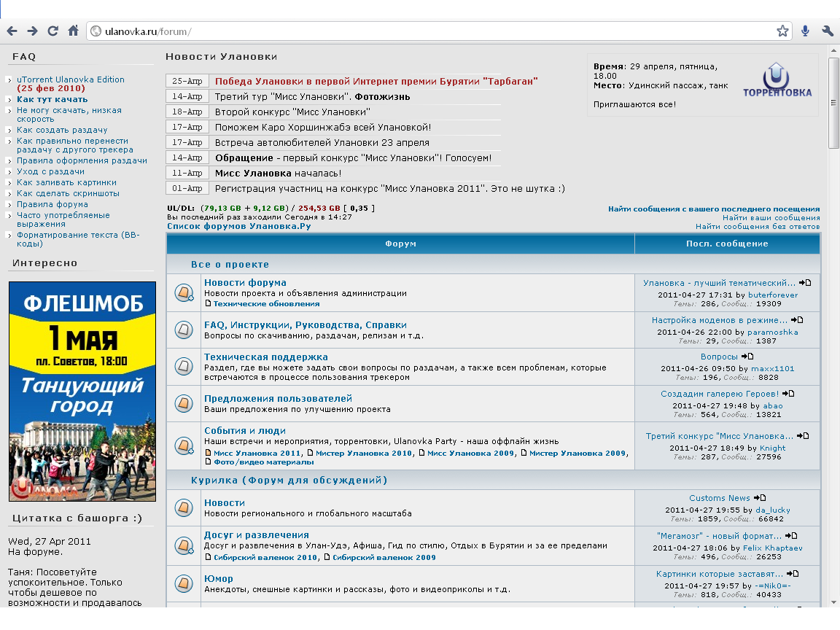
Task: Open Поможем Каро Хоршинжабэ news item
Action: (x=323, y=128)
